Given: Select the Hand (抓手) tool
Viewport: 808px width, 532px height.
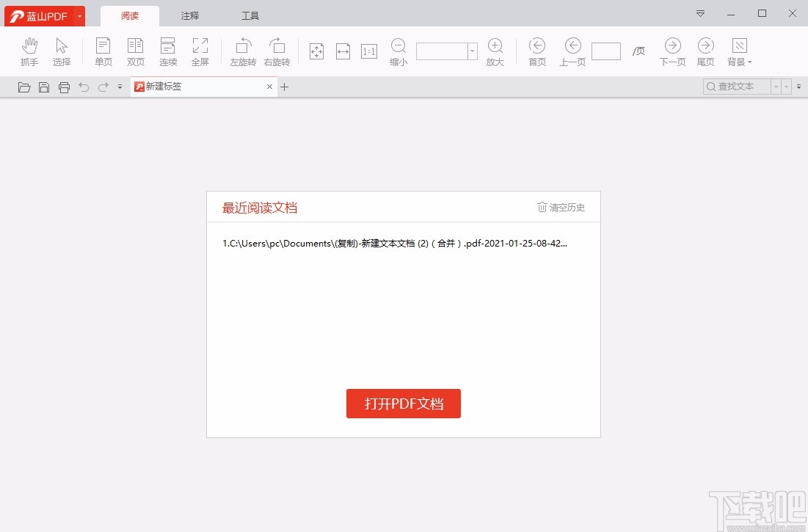Looking at the screenshot, I should coord(29,52).
